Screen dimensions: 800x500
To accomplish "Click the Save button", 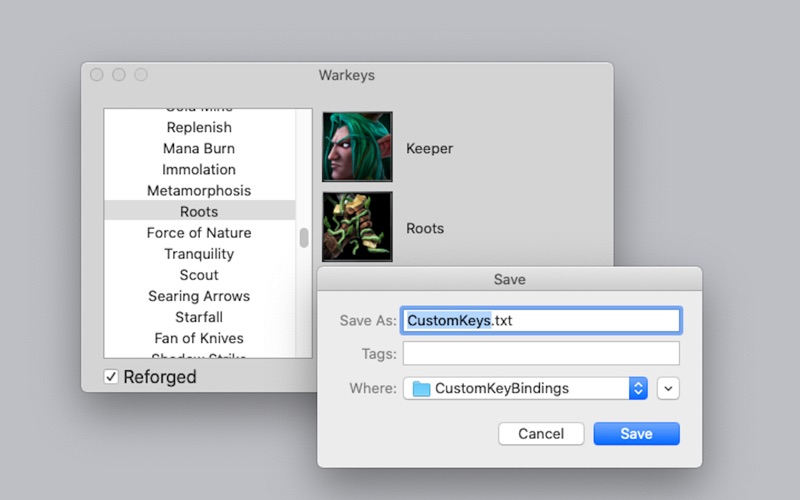I will [x=636, y=434].
